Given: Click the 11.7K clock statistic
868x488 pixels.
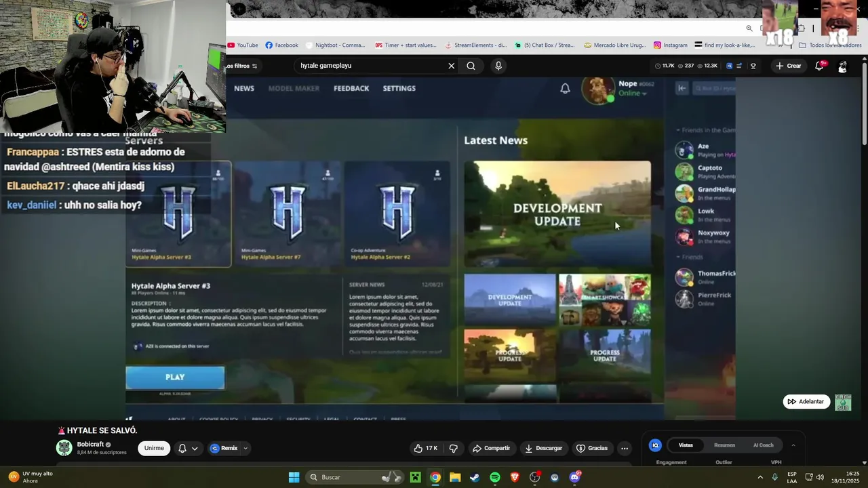Looking at the screenshot, I should (x=665, y=66).
